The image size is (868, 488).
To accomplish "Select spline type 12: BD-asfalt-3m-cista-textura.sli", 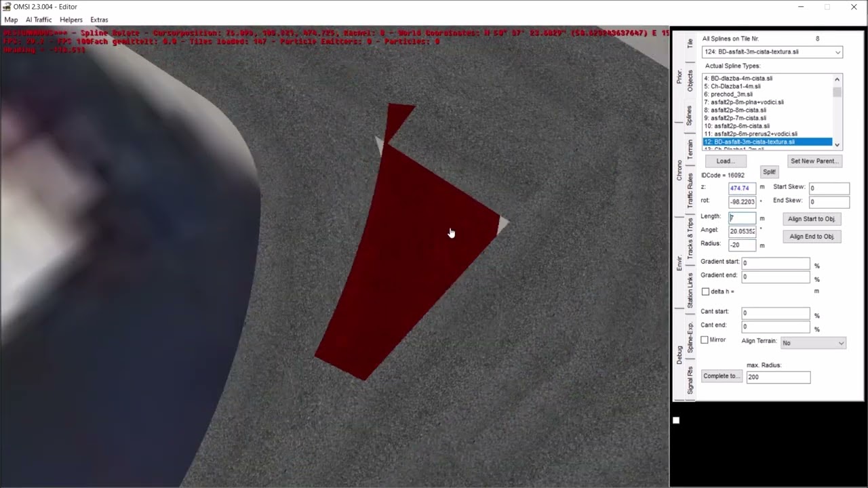I will pyautogui.click(x=767, y=142).
